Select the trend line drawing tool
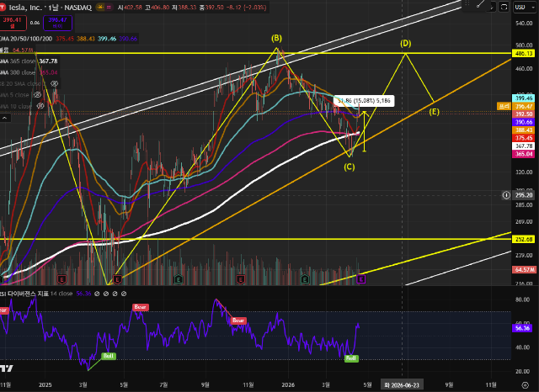This screenshot has width=539, height=392. (x=481, y=4)
